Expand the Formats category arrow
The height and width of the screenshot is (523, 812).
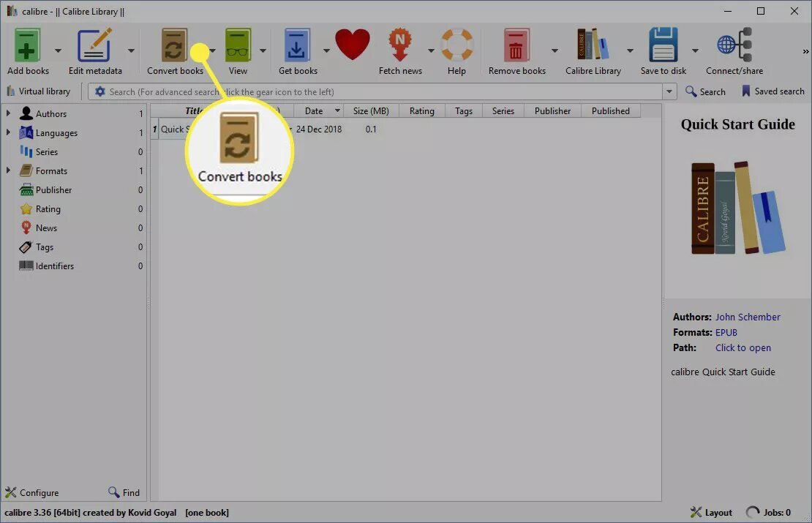pyautogui.click(x=8, y=170)
